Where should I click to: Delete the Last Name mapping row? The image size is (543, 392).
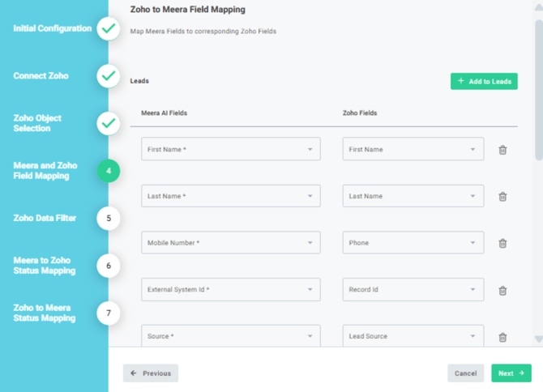[x=502, y=197]
